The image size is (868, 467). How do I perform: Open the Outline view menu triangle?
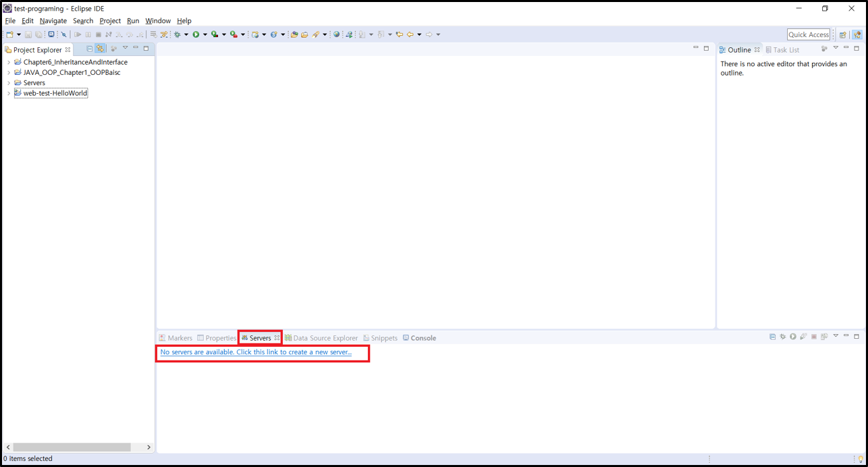836,48
